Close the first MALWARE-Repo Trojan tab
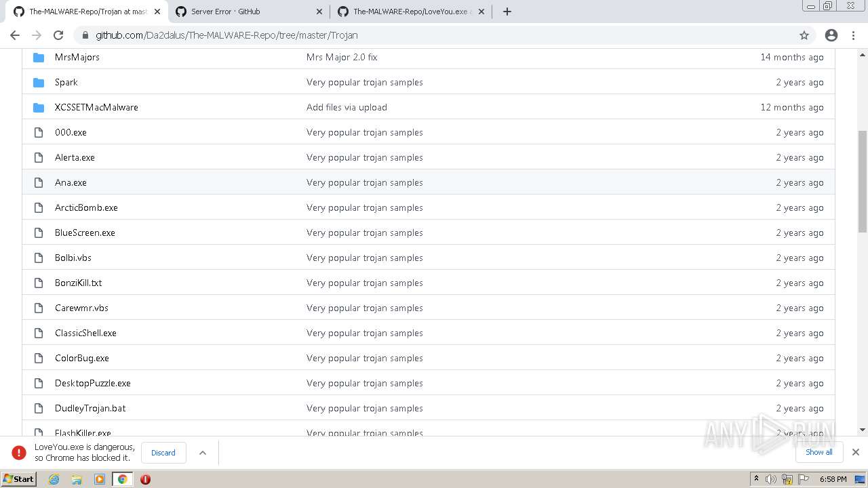This screenshot has width=868, height=488. click(157, 12)
